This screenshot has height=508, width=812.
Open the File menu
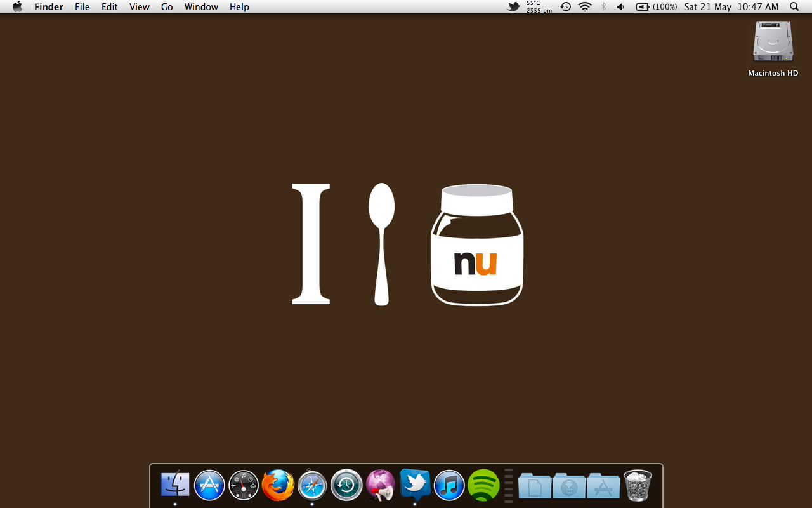click(82, 7)
